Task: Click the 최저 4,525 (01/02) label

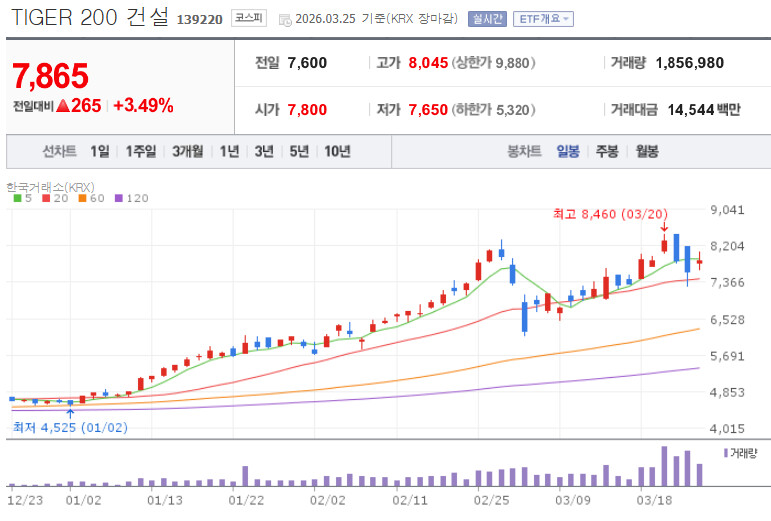Action: coord(70,427)
